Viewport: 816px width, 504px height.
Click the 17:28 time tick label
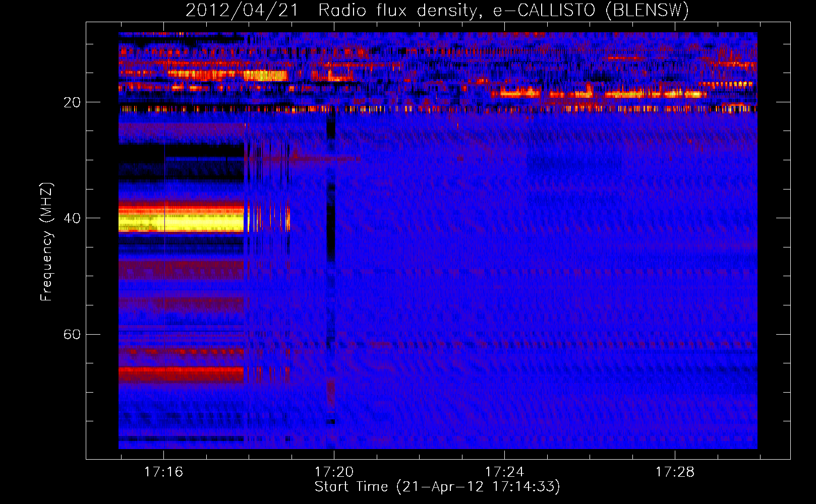[675, 472]
